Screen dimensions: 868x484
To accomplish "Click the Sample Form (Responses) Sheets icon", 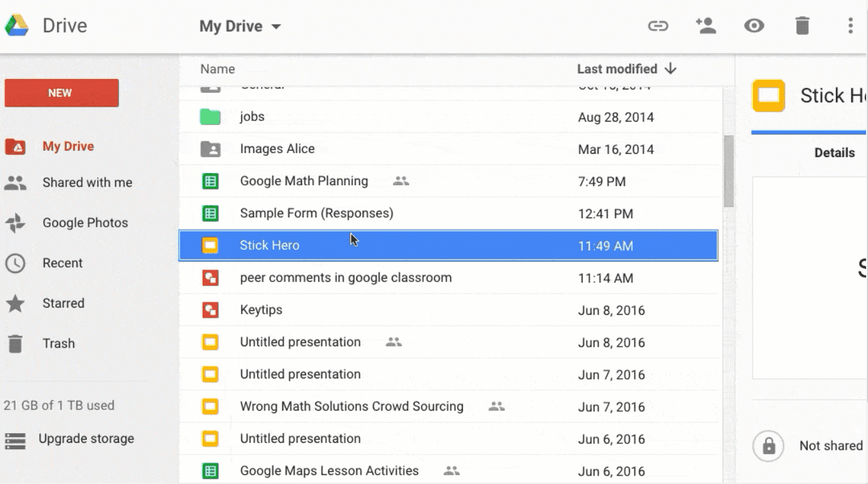I will (x=210, y=214).
